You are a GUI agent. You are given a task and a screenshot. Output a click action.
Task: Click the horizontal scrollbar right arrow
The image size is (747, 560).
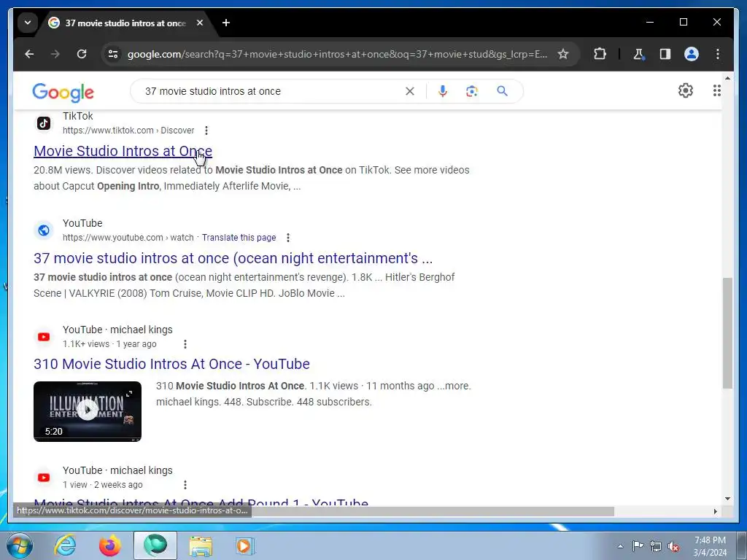coord(715,511)
